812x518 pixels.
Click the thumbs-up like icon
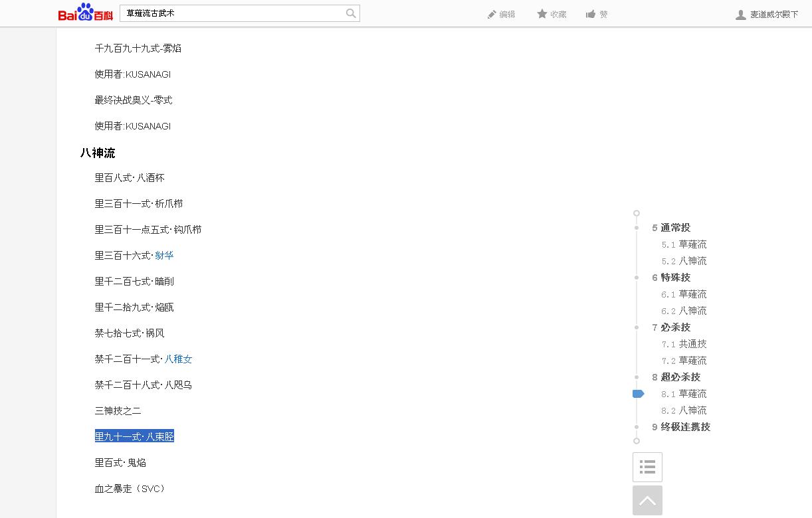coord(591,14)
